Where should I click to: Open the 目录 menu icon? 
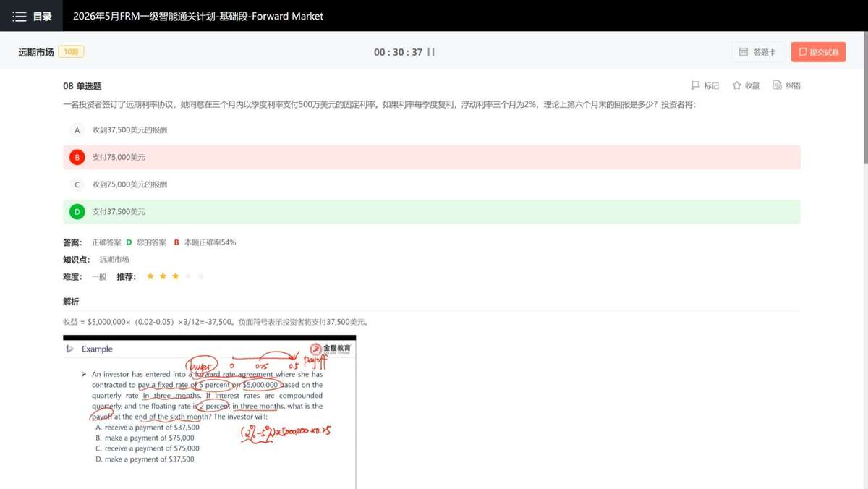point(20,16)
